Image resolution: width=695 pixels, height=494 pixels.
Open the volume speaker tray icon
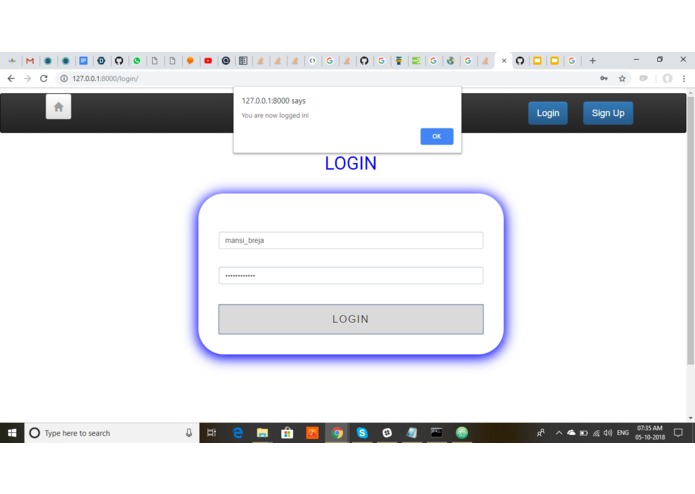click(608, 433)
